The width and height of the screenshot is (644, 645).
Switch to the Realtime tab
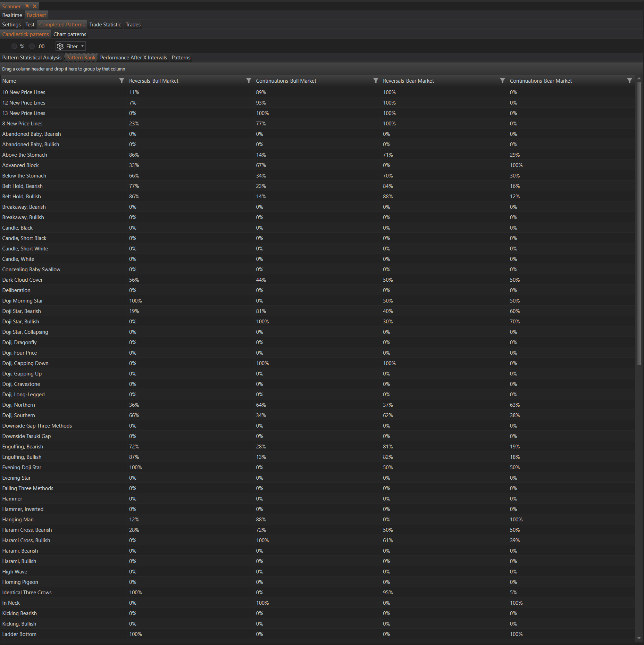click(12, 15)
